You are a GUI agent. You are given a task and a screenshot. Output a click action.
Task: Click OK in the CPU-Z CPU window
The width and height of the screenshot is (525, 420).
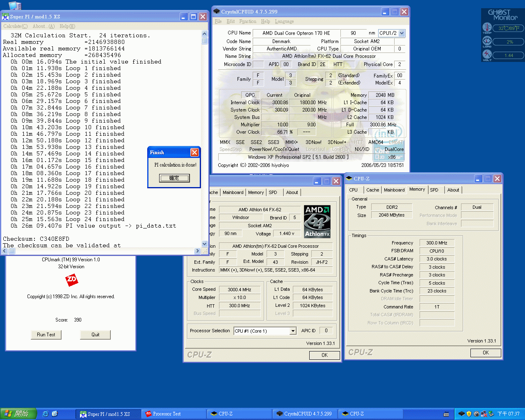324,355
